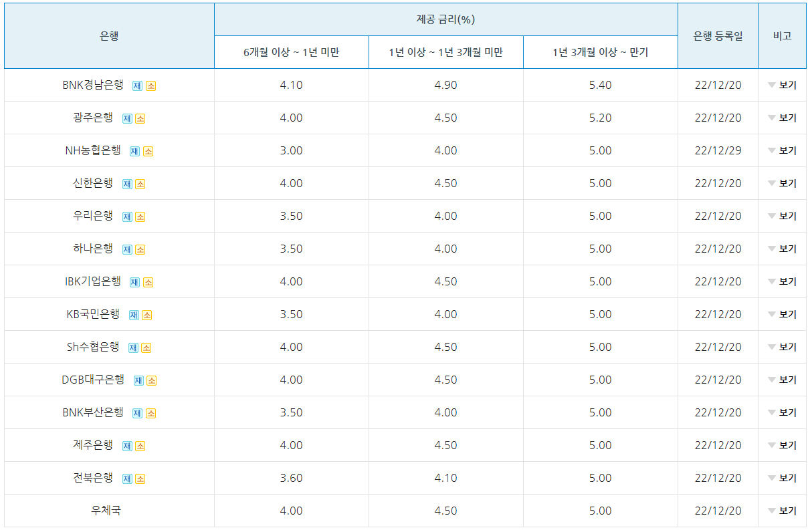Image resolution: width=810 pixels, height=532 pixels.
Task: Click the yellow 소 badge beside 광주은행
Action: 140,118
